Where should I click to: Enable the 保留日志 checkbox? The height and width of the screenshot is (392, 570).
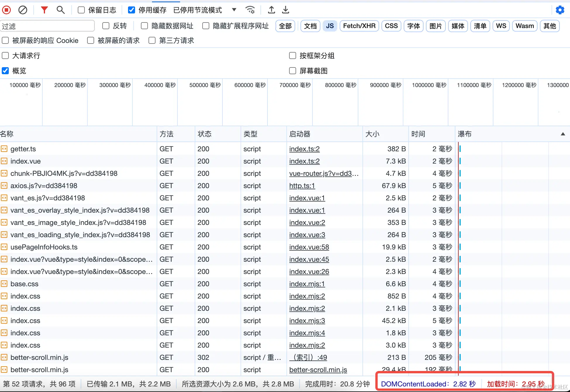(x=81, y=10)
